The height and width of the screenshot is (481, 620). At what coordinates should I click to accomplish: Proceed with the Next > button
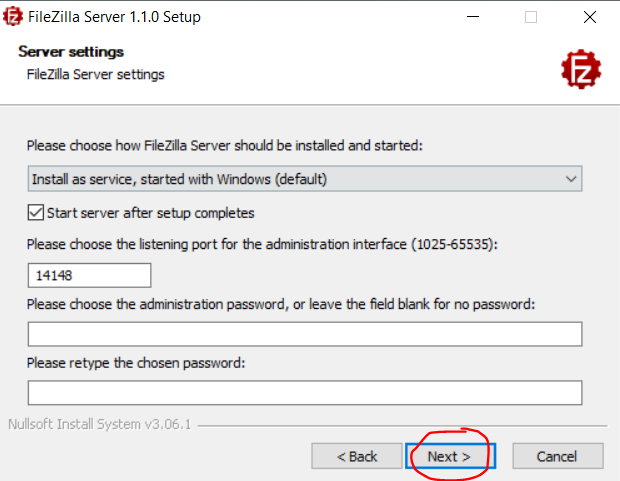(450, 456)
